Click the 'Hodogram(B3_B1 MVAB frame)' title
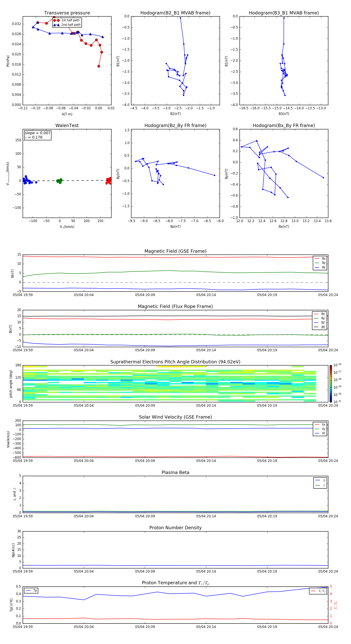The height and width of the screenshot is (644, 351). 284,13
